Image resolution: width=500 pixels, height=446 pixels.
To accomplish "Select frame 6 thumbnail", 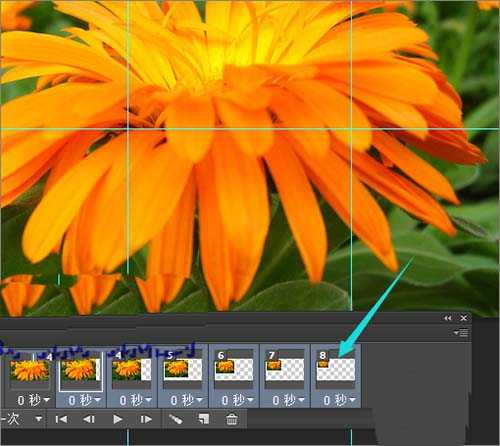I will coord(233,369).
